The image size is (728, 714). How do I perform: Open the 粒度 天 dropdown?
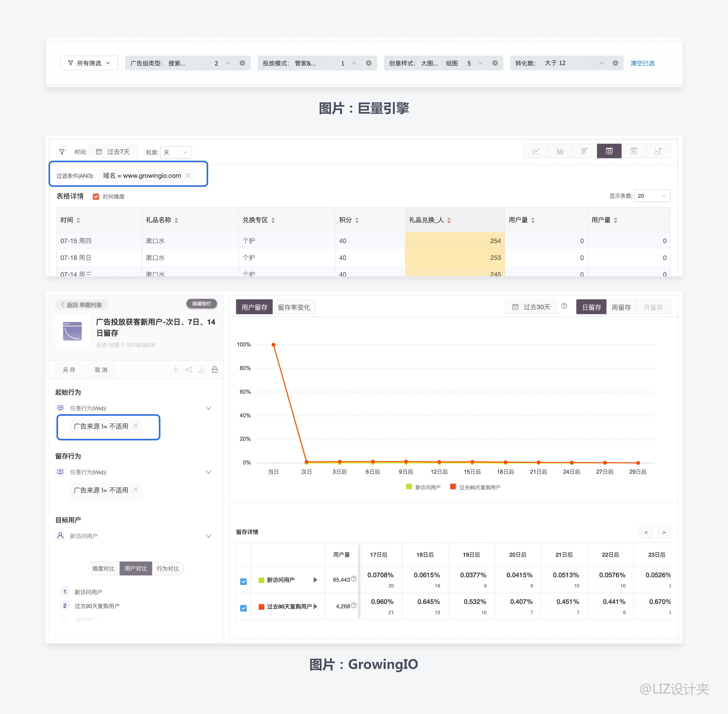[x=176, y=152]
